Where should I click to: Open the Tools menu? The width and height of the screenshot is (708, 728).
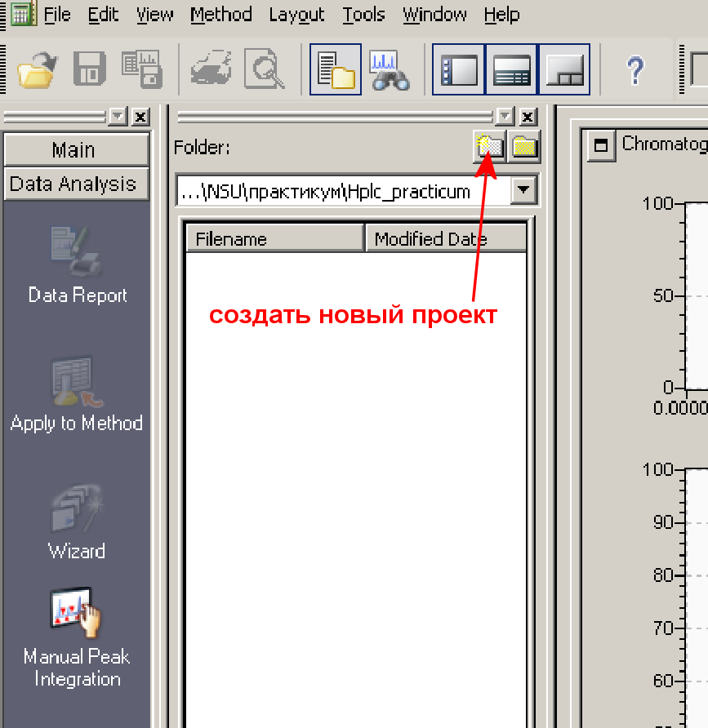coord(363,15)
